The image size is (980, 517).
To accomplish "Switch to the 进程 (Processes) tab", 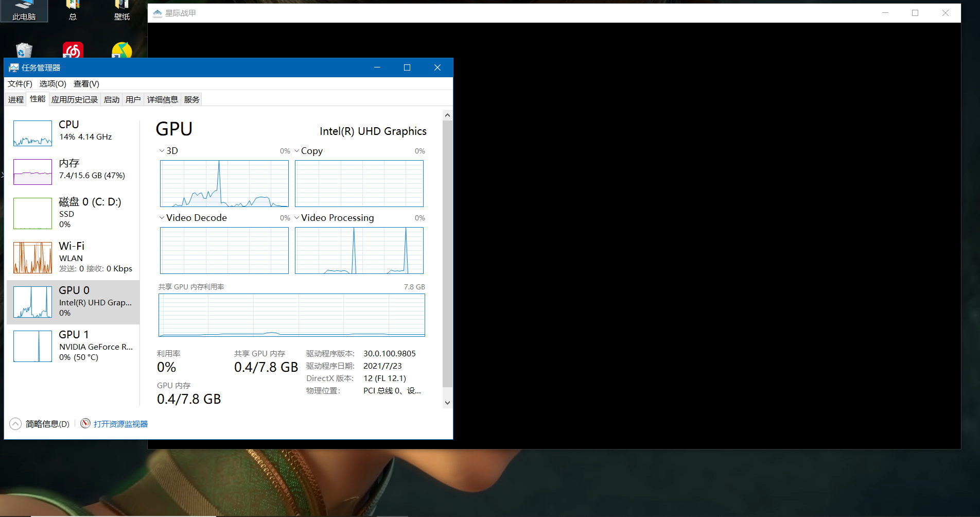I will 15,99.
